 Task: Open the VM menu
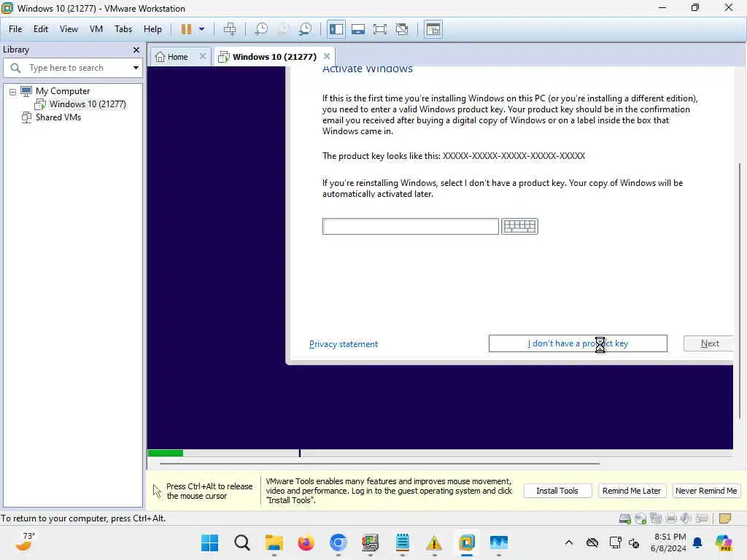point(96,29)
